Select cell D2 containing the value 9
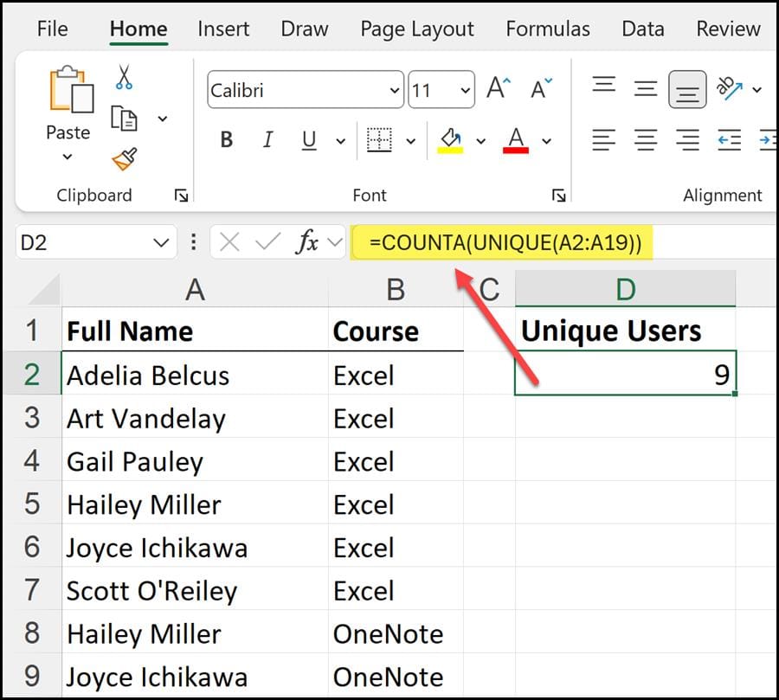This screenshot has height=700, width=779. pos(625,374)
